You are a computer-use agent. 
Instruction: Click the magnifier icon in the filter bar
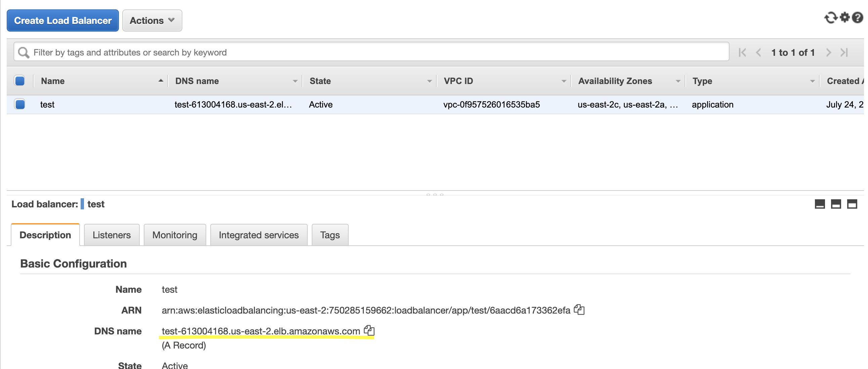coord(24,52)
